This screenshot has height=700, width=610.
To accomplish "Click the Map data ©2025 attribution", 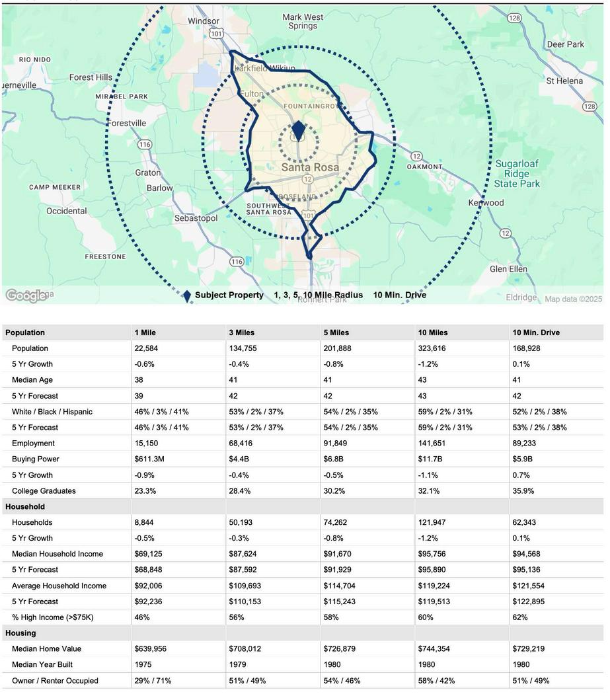I will 574,299.
